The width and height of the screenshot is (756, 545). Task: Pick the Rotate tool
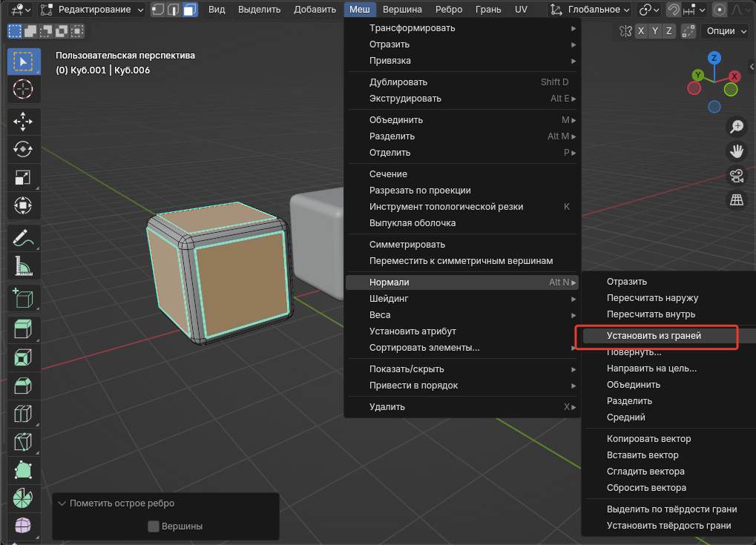[23, 149]
